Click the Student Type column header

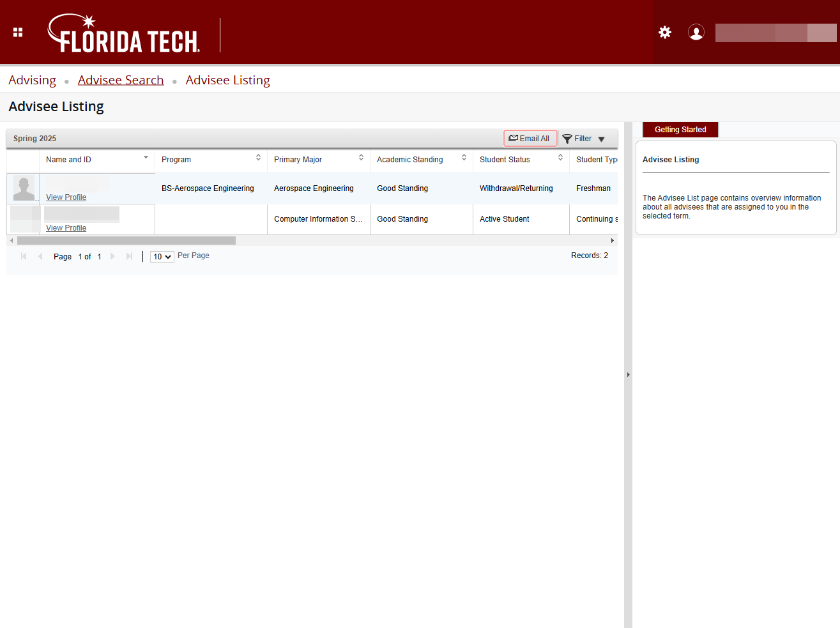[x=597, y=160]
